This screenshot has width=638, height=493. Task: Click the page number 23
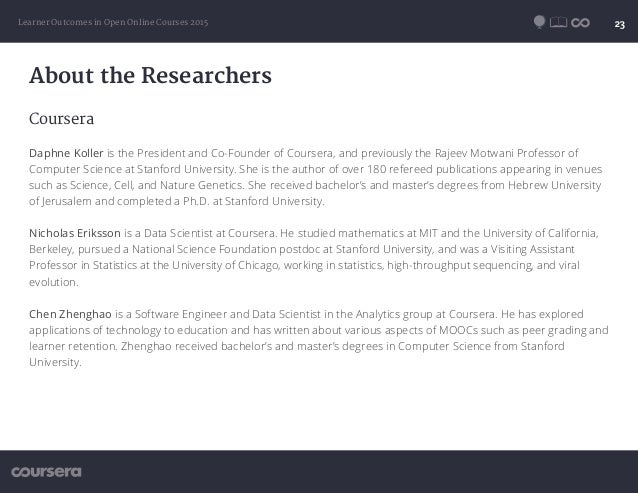(619, 24)
